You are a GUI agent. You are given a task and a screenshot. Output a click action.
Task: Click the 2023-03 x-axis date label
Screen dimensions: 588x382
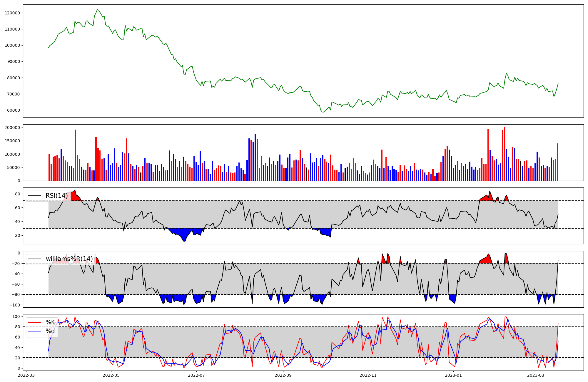point(536,375)
